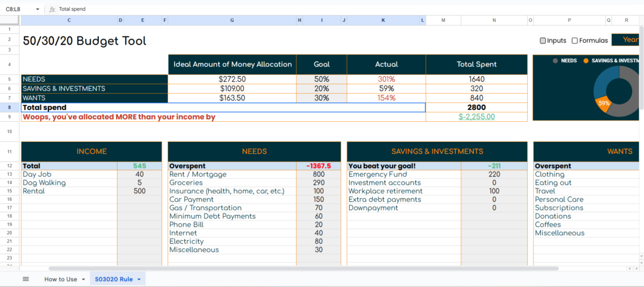This screenshot has width=644, height=287.
Task: Select the Rental amount 500 cell
Action: coord(140,191)
